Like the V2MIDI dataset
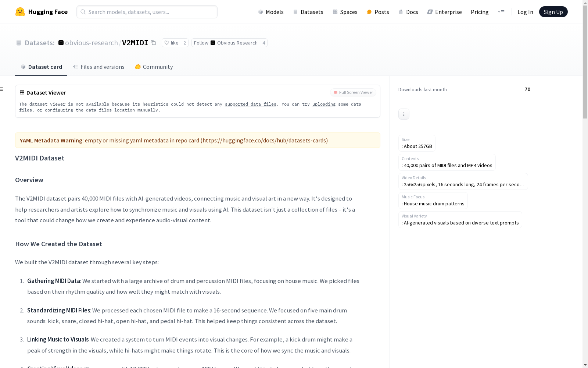 point(171,43)
